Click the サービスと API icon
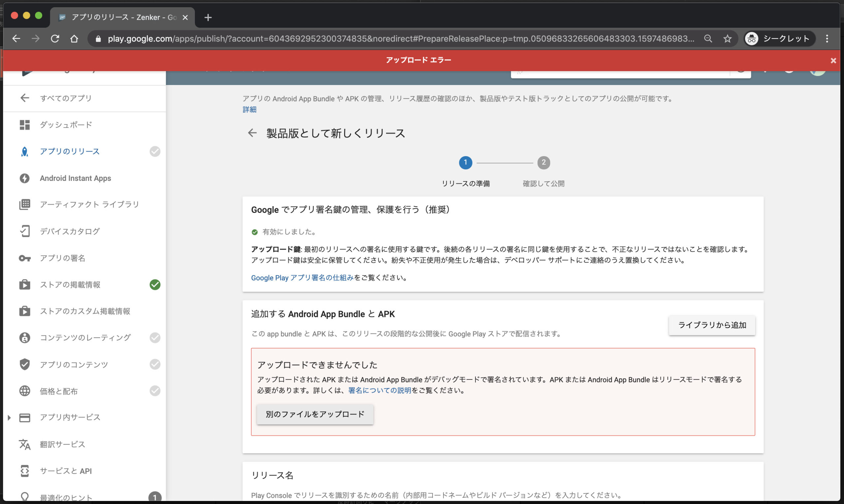This screenshot has width=844, height=504. pos(24,471)
